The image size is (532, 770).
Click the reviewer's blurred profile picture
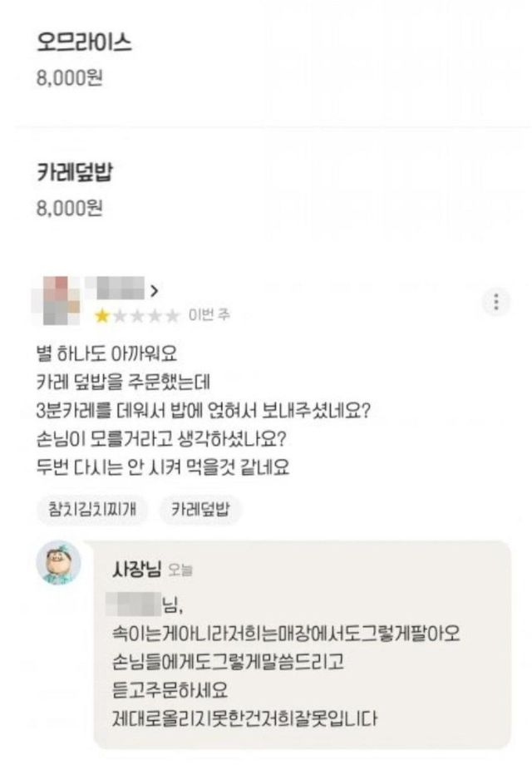(x=56, y=301)
